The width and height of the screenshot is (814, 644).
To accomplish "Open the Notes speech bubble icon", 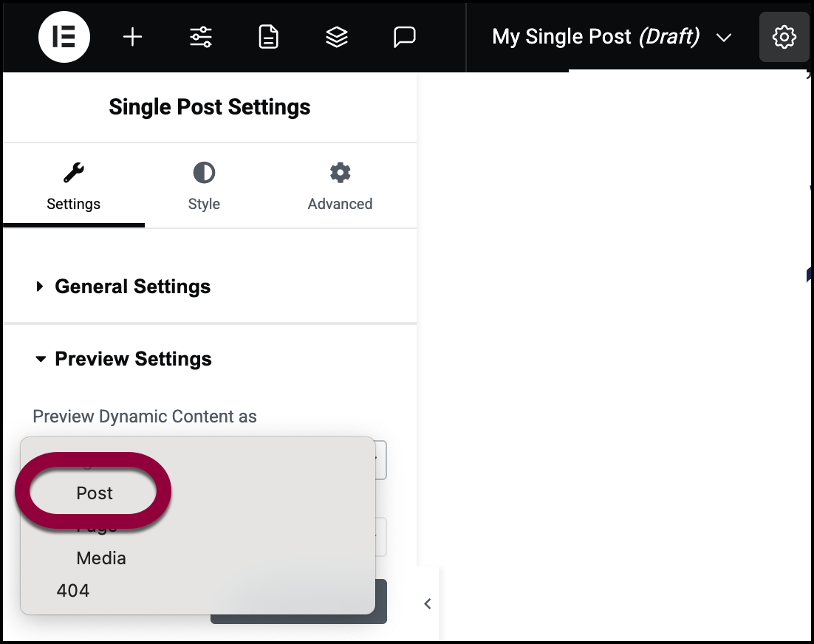I will tap(405, 37).
